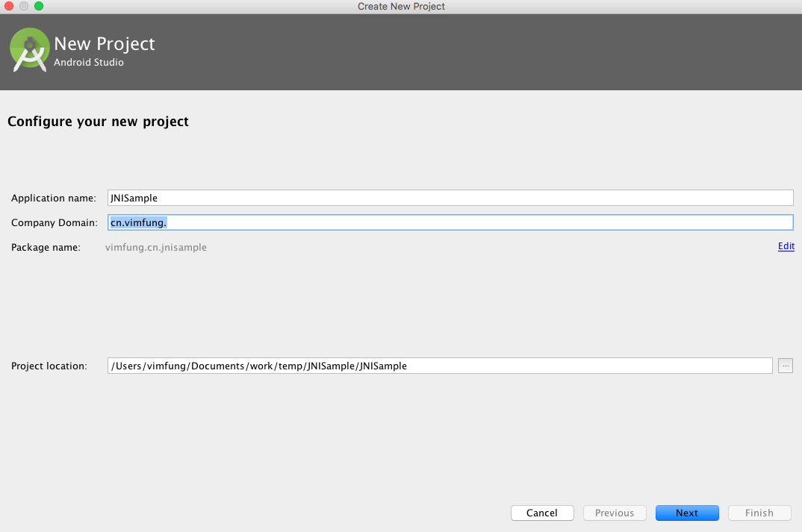Click the New Project header title
This screenshot has height=532, width=802.
(105, 44)
